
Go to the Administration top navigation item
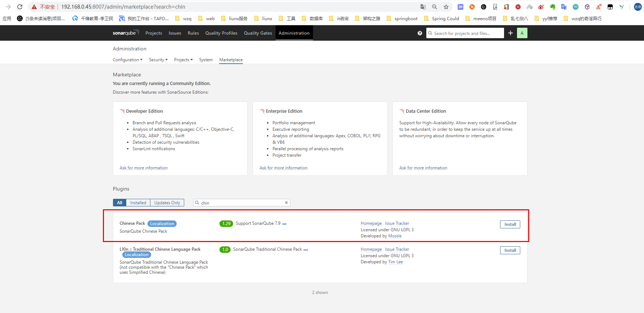[294, 33]
